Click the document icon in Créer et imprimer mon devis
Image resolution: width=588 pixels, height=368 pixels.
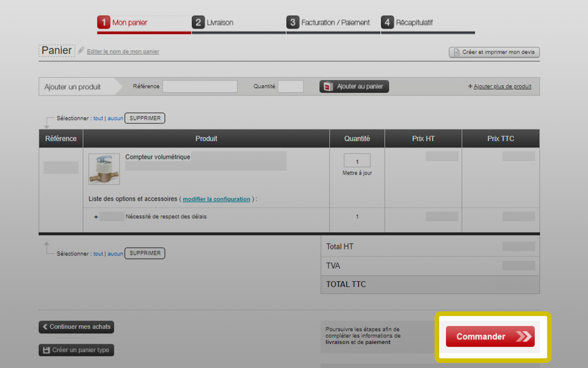(x=456, y=52)
